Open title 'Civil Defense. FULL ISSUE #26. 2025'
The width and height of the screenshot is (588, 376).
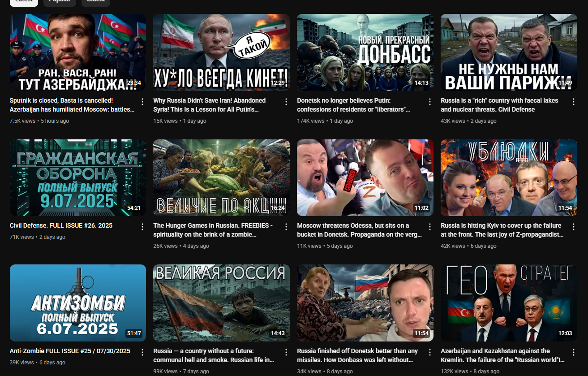tap(61, 225)
